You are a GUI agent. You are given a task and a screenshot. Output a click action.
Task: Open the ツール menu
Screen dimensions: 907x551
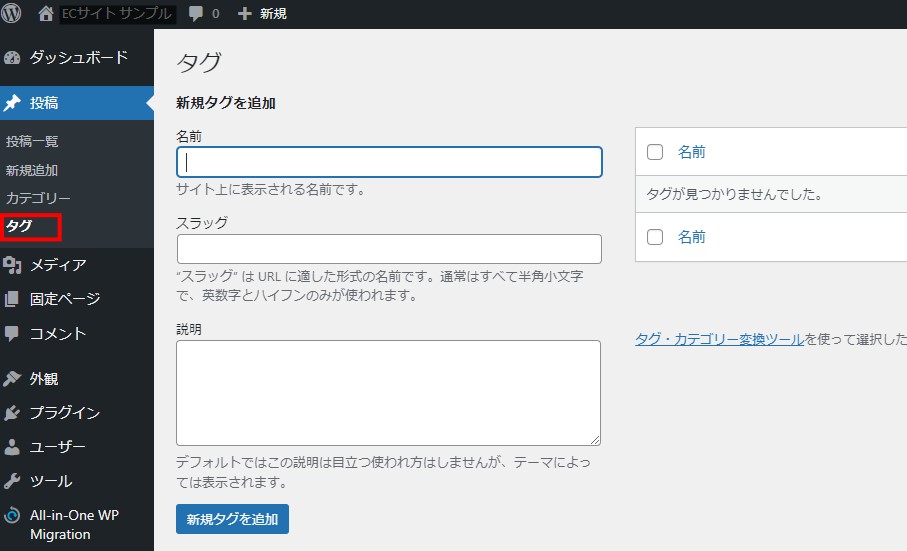click(x=50, y=481)
